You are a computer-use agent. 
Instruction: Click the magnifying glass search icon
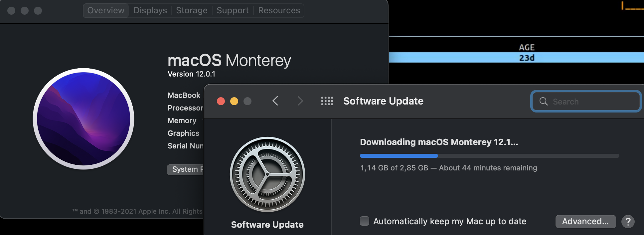tap(544, 102)
